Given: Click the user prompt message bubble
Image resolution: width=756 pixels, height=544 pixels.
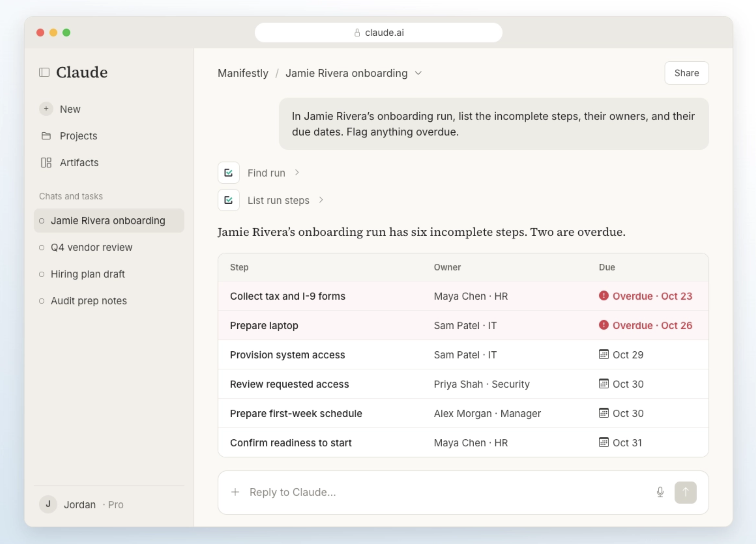Looking at the screenshot, I should coord(494,124).
